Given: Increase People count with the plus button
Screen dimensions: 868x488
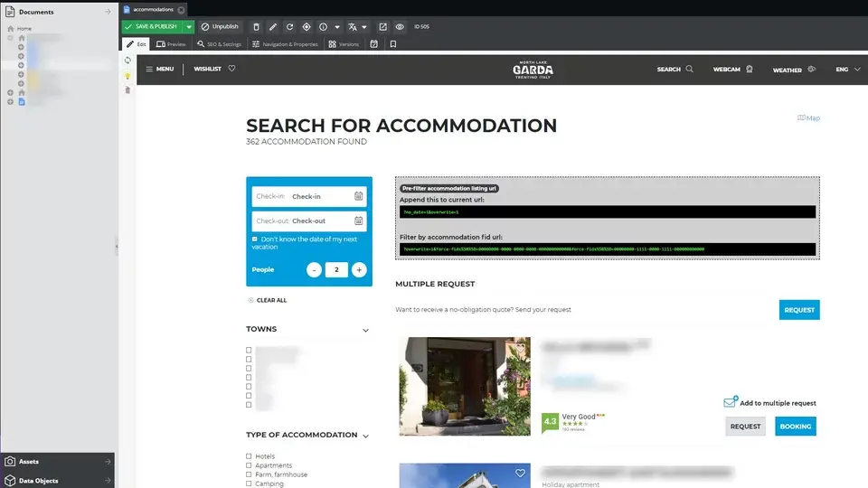Looking at the screenshot, I should (359, 270).
